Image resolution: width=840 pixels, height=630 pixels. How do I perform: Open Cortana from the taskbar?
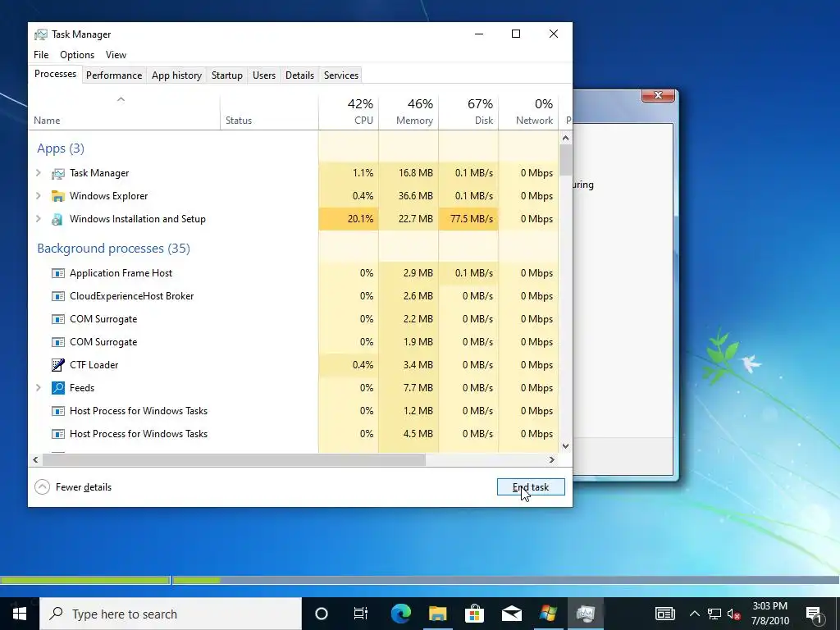(322, 614)
